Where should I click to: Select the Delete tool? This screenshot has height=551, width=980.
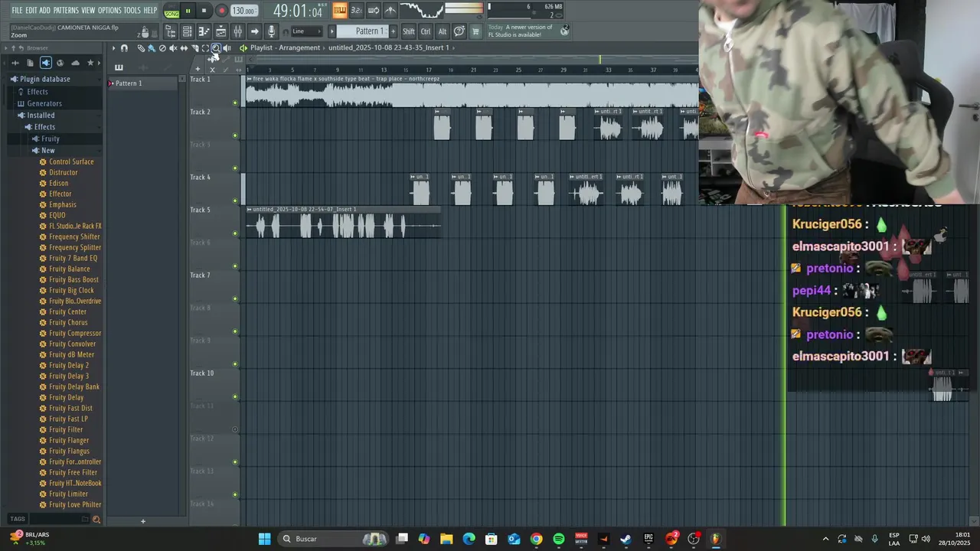click(x=162, y=48)
